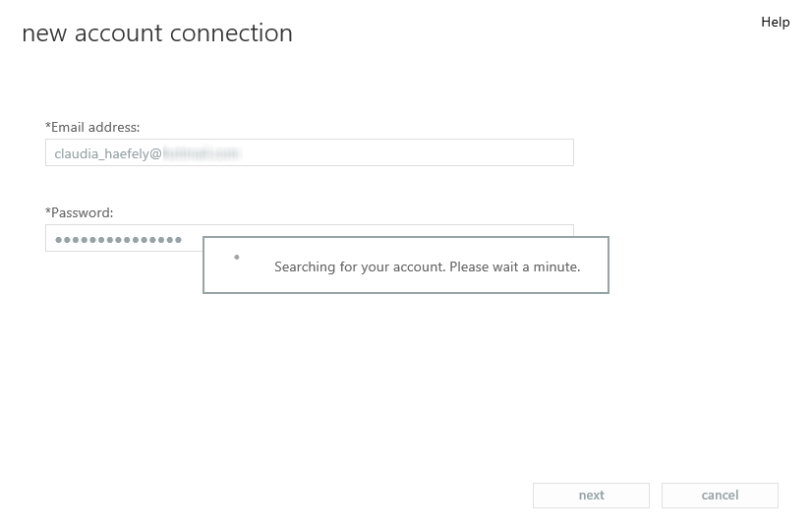Screen dimensions: 812x530
Task: Click the @ symbol in the email address
Action: point(156,153)
